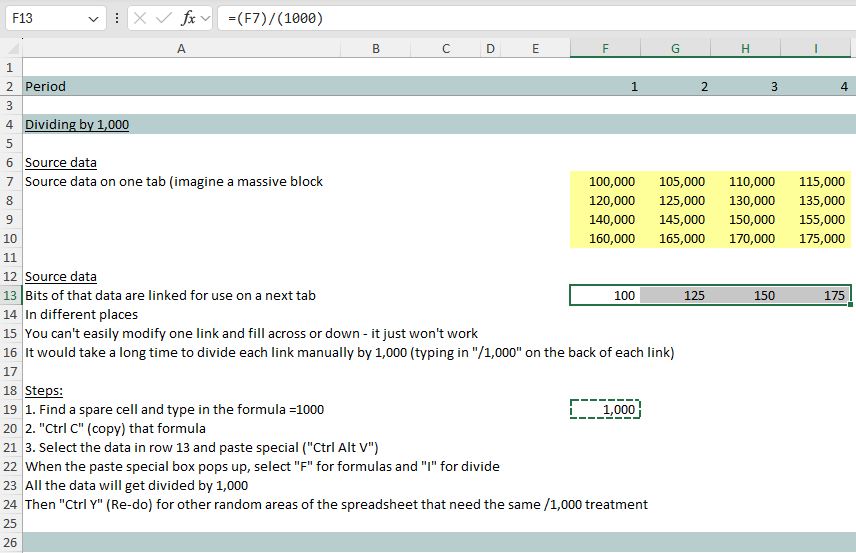Open Insert Function via fx icon

[188, 19]
